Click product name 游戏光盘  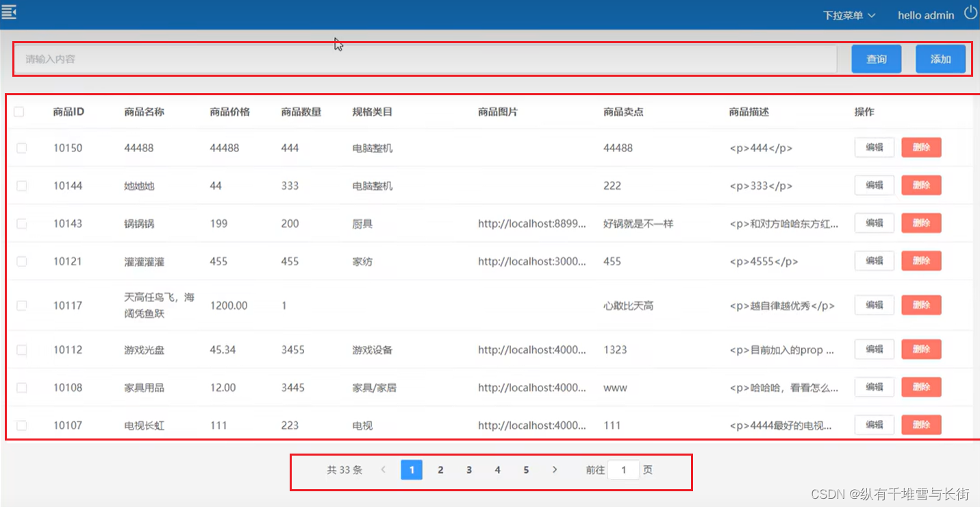145,350
